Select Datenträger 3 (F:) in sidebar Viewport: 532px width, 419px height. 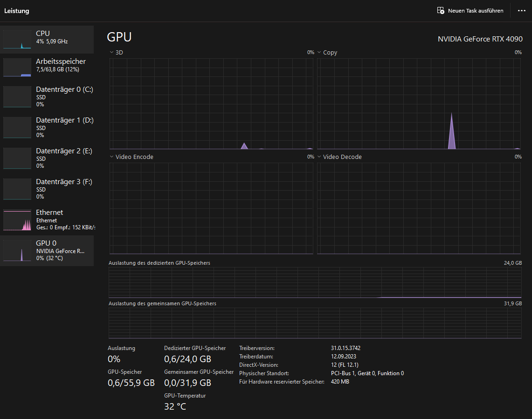tap(47, 189)
